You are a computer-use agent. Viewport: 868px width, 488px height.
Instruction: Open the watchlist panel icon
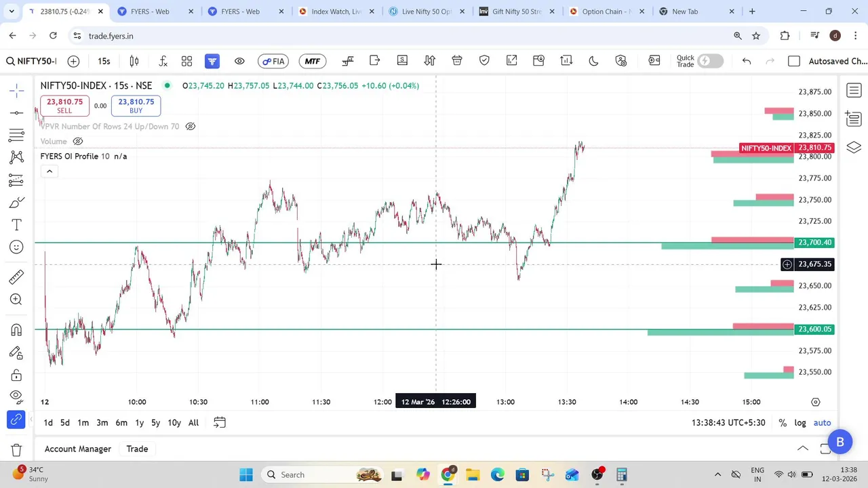pyautogui.click(x=854, y=90)
